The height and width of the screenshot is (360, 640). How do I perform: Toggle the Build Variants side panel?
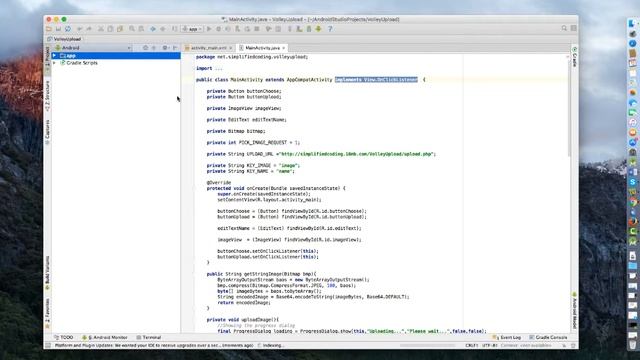click(x=47, y=272)
